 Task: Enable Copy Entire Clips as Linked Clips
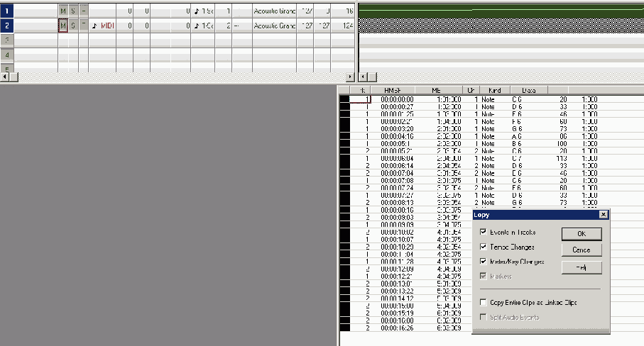coord(484,302)
